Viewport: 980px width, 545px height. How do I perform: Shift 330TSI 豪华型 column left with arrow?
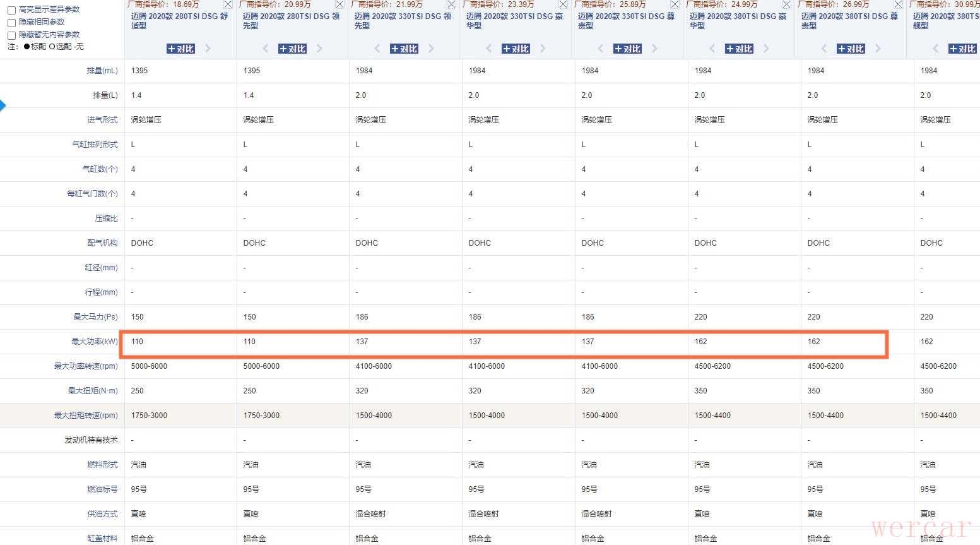tap(489, 49)
